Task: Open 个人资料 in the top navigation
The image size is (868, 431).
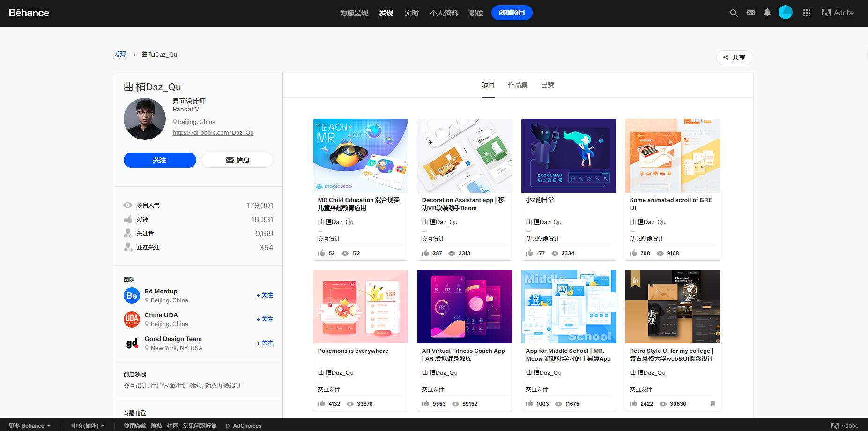Action: (x=444, y=13)
